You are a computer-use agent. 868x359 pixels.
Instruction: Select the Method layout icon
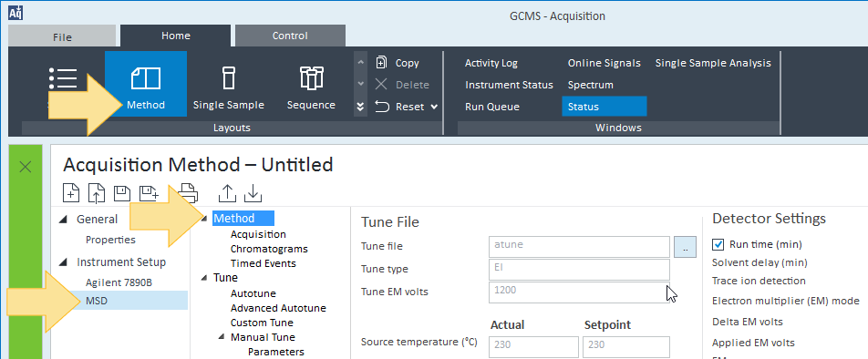(x=146, y=78)
